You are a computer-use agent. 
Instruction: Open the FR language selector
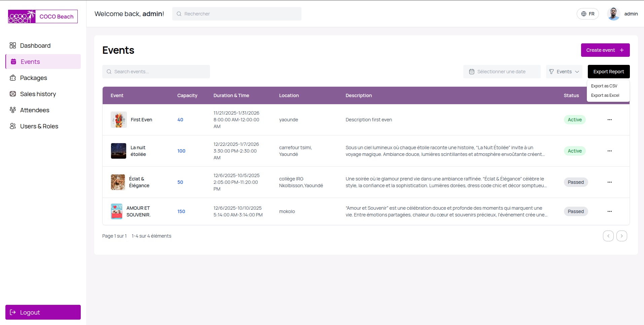tap(587, 14)
